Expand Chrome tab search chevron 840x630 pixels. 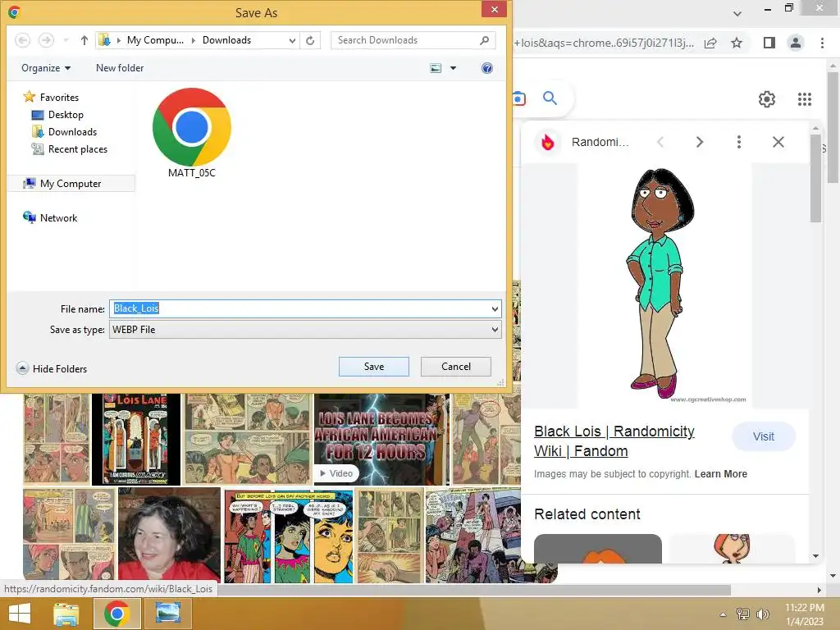[737, 14]
